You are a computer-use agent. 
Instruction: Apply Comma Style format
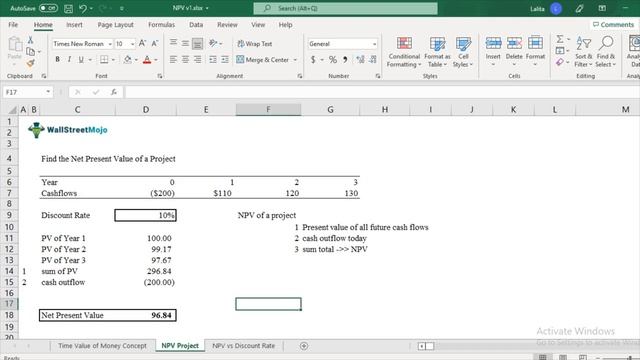coord(345,60)
